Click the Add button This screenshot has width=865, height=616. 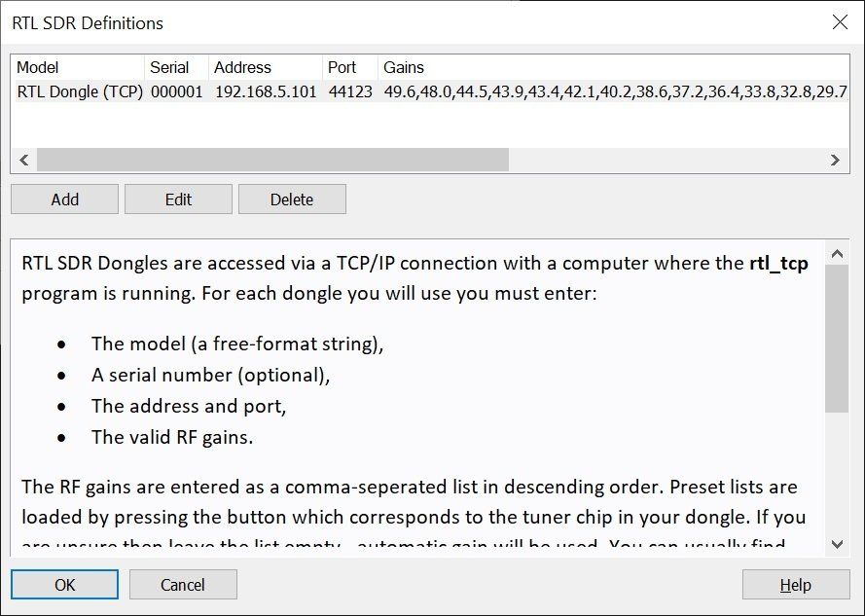(64, 199)
